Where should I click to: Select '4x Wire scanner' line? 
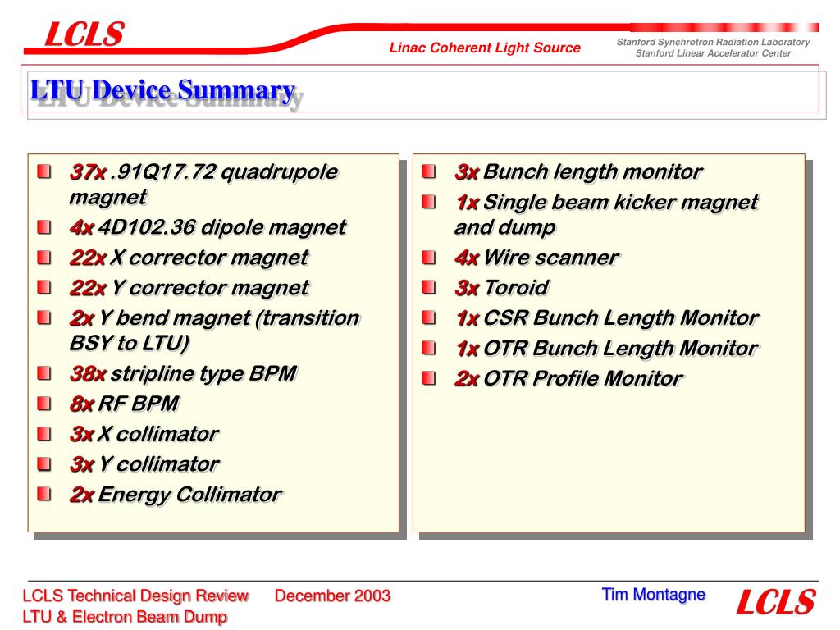pos(536,258)
